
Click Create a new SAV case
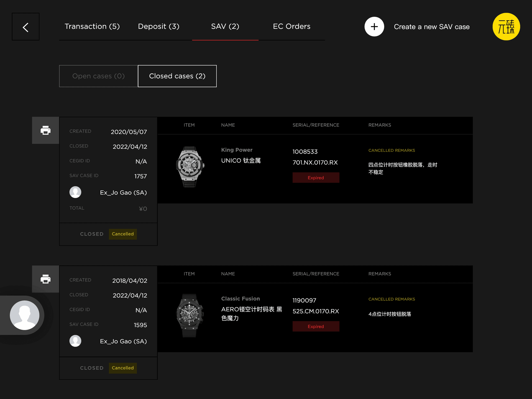[431, 27]
